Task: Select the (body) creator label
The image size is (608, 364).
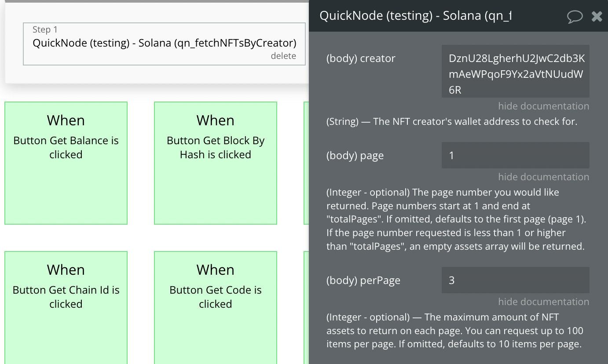Action: pos(361,58)
